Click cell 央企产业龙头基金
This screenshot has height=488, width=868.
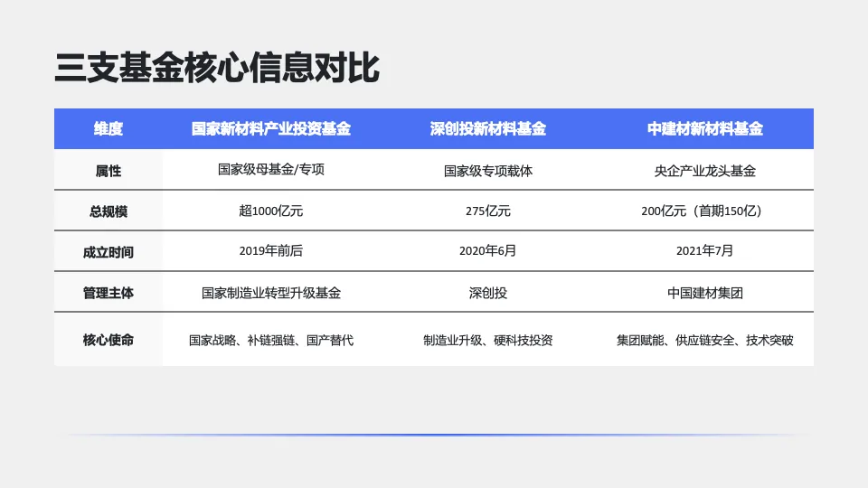tap(705, 170)
